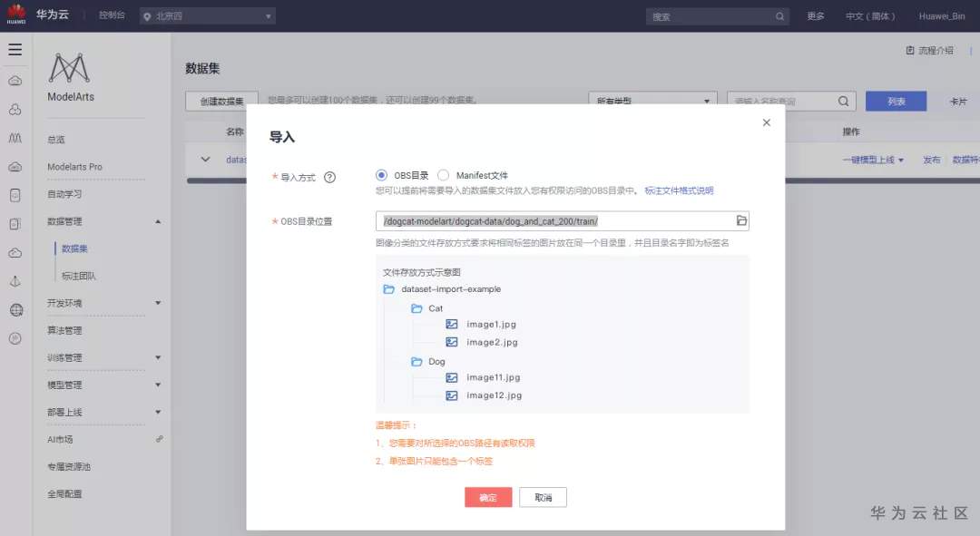Click 发布 link in dataset row
This screenshot has width=980, height=536.
click(932, 160)
